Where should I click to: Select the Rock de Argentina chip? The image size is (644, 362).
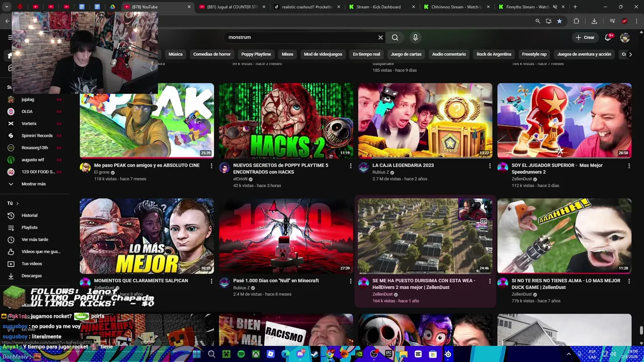click(x=494, y=54)
